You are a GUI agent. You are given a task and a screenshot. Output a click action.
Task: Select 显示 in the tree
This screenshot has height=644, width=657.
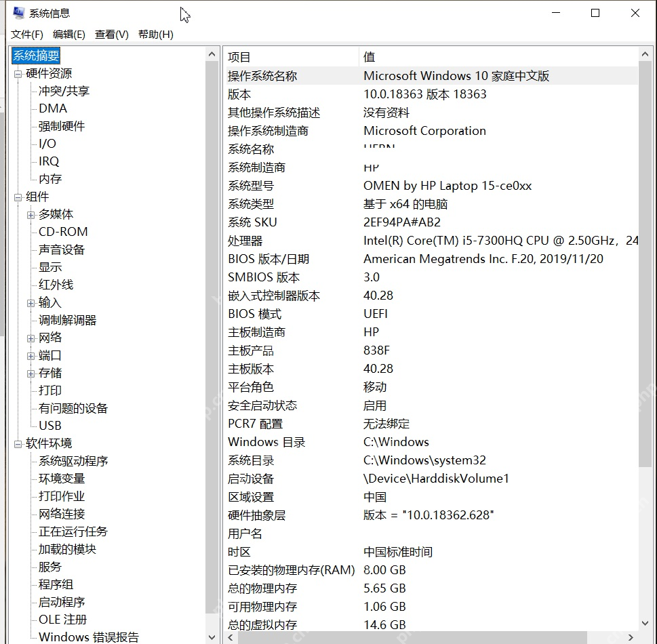click(x=50, y=267)
